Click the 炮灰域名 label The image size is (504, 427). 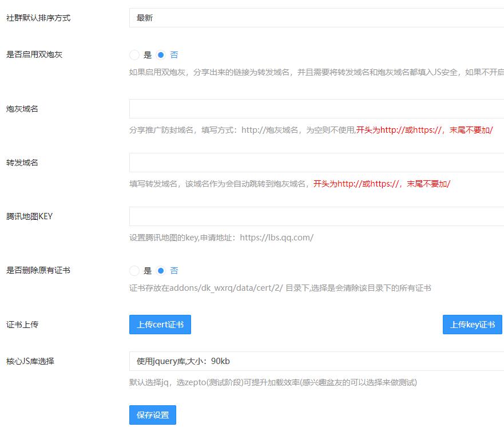(22, 109)
